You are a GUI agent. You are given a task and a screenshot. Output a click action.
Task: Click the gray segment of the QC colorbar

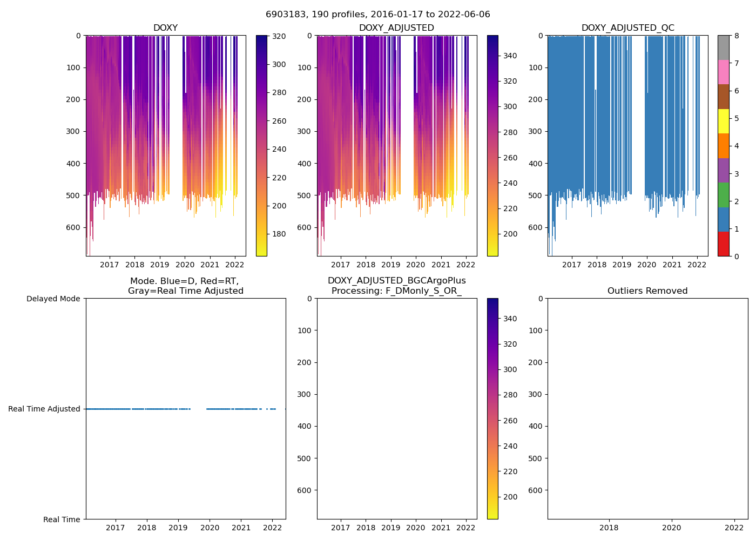pos(723,48)
